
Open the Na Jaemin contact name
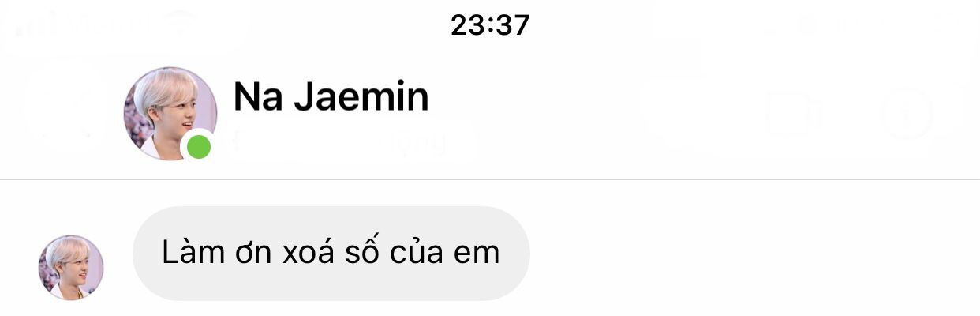(x=331, y=97)
